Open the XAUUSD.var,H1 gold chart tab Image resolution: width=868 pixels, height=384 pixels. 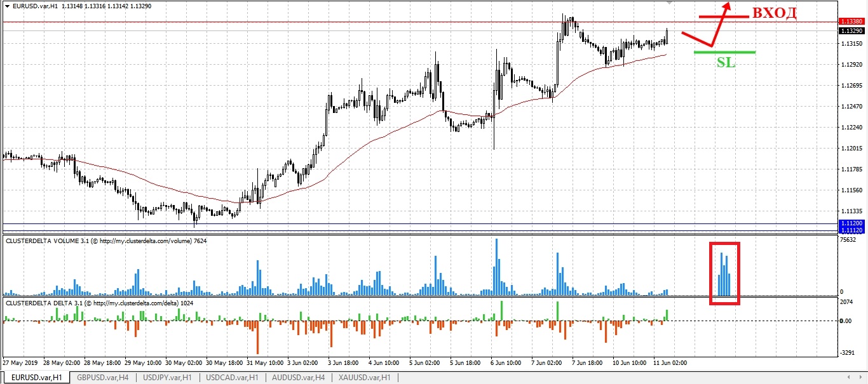coord(364,378)
